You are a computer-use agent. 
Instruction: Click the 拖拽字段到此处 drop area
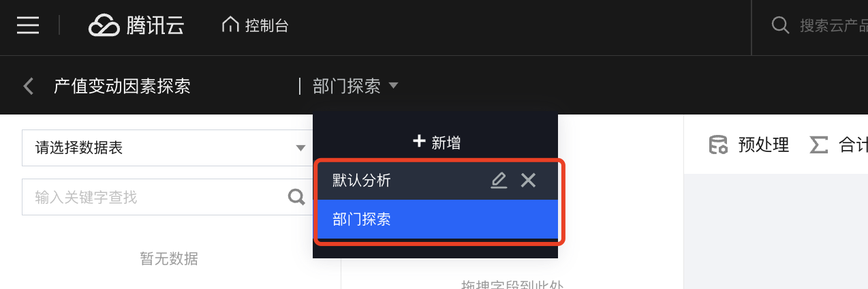[512, 285]
